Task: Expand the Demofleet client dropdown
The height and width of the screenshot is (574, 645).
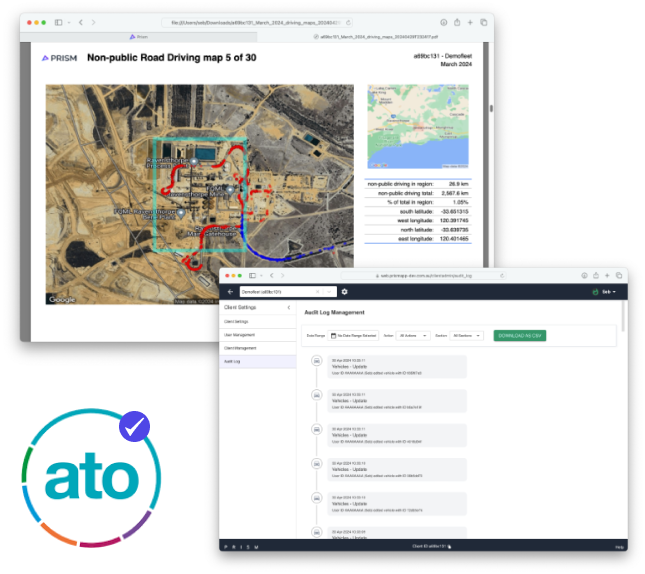Action: click(329, 292)
